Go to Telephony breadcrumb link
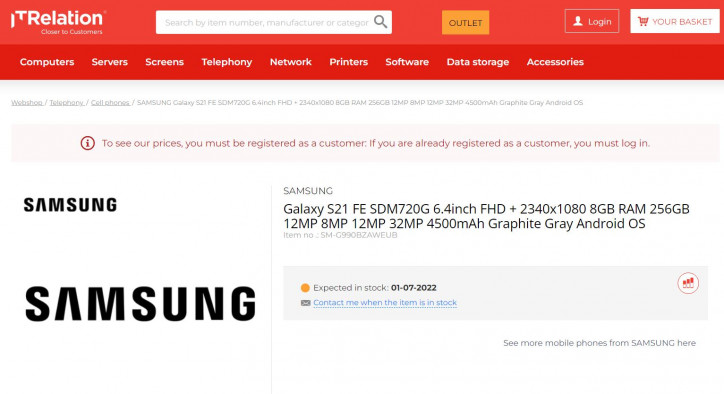Image resolution: width=724 pixels, height=394 pixels. (x=66, y=103)
